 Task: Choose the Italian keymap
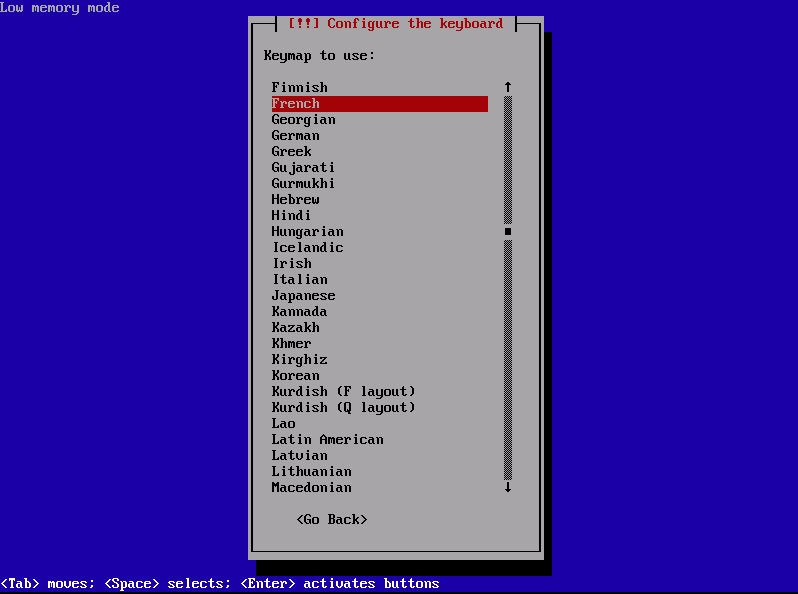pyautogui.click(x=380, y=279)
